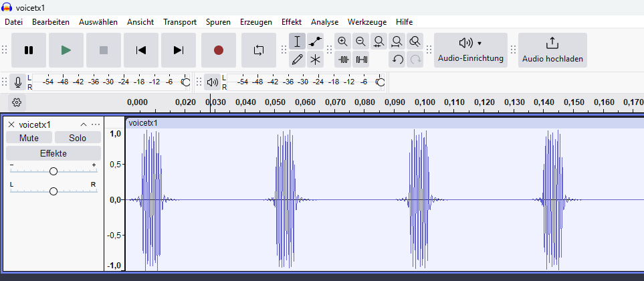Toggle the Loop playback button
This screenshot has width=644, height=281.
pyautogui.click(x=258, y=50)
